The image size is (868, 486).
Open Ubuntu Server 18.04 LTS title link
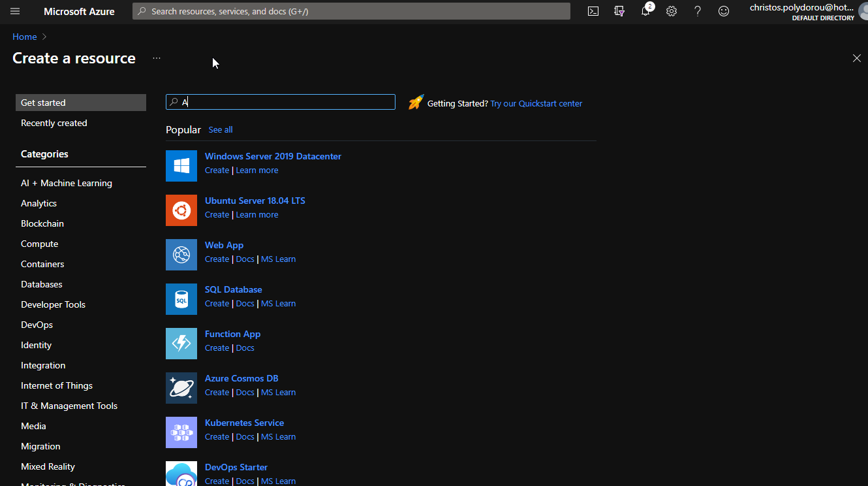[x=255, y=201]
